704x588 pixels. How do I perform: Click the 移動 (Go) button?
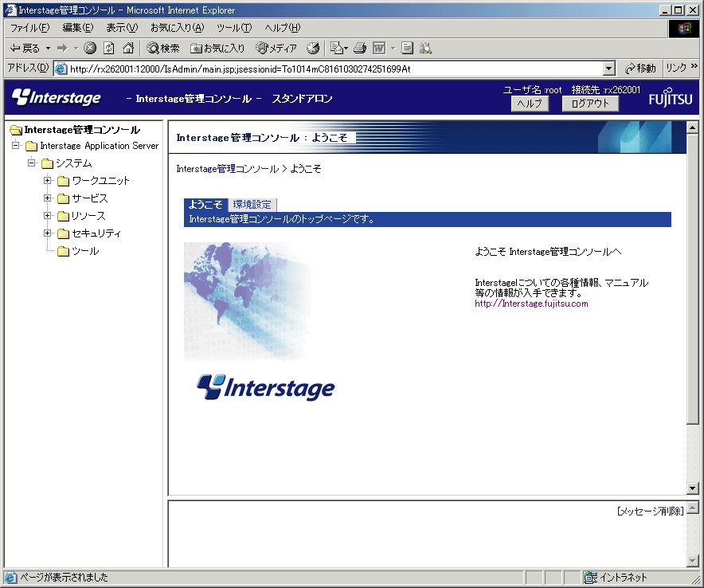[x=640, y=69]
